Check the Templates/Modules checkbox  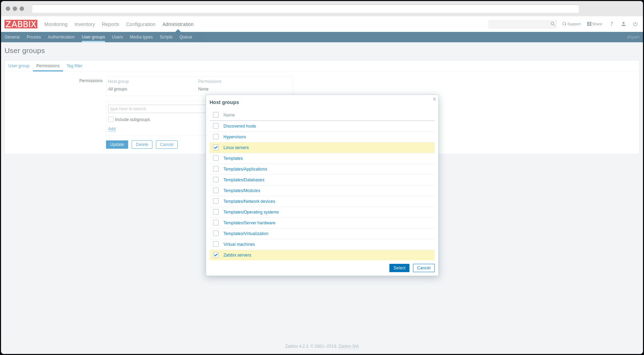(216, 190)
